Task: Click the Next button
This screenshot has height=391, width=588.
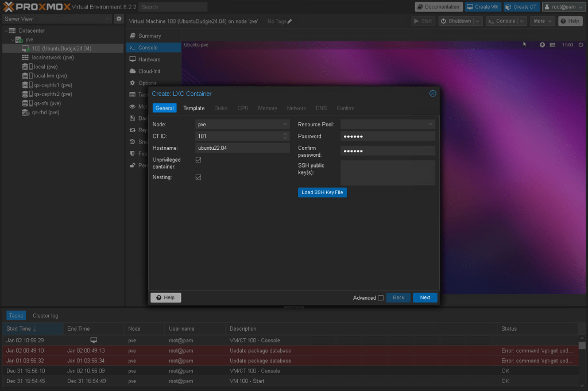Action: click(425, 297)
